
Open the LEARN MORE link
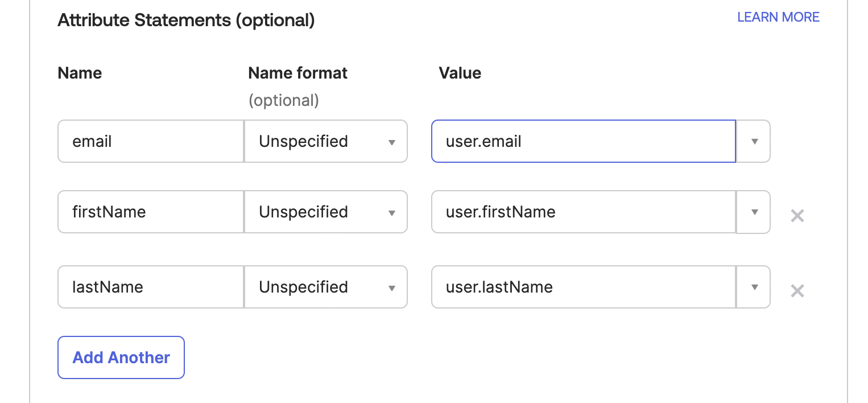(778, 17)
